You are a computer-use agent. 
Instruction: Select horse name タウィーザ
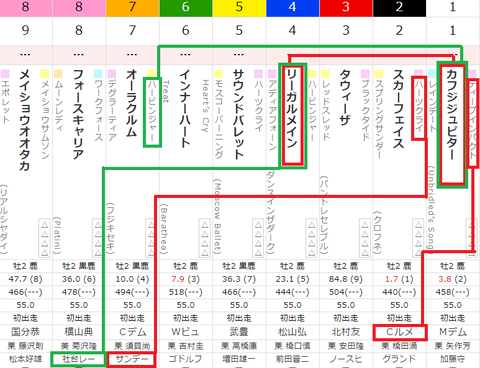point(345,98)
